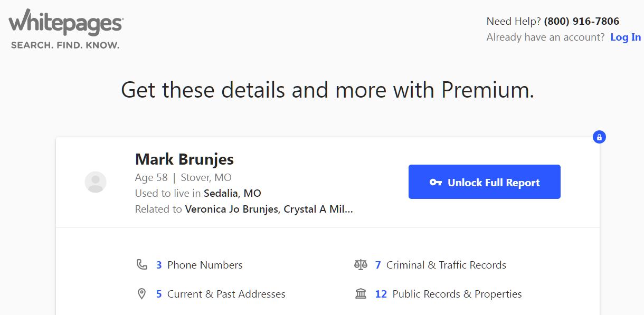Click the phone handset icon

tap(141, 265)
